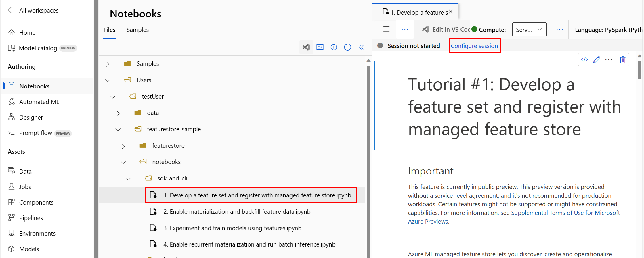This screenshot has height=258, width=644.
Task: Collapse the file explorer pane
Action: click(x=362, y=47)
